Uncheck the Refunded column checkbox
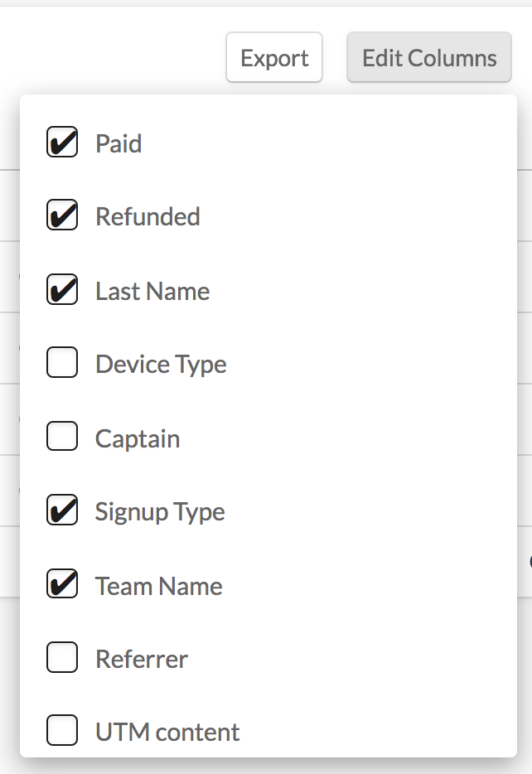 click(62, 215)
